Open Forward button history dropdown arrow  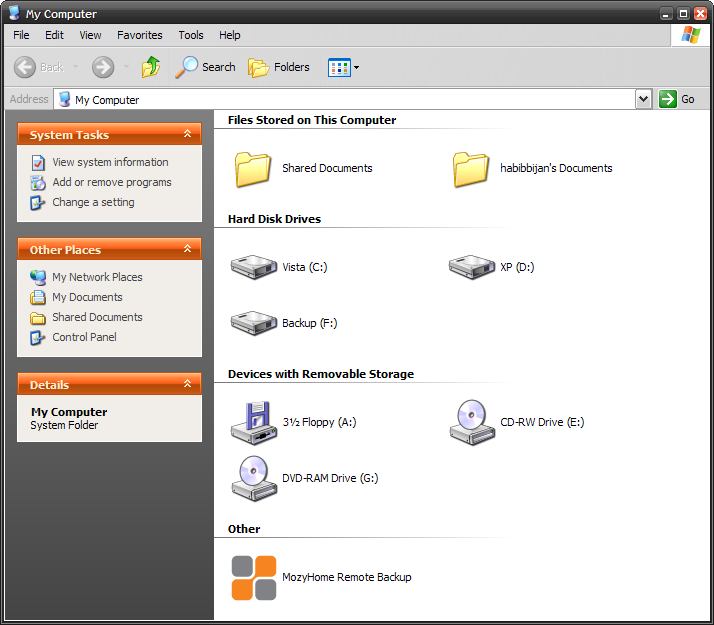coord(127,67)
